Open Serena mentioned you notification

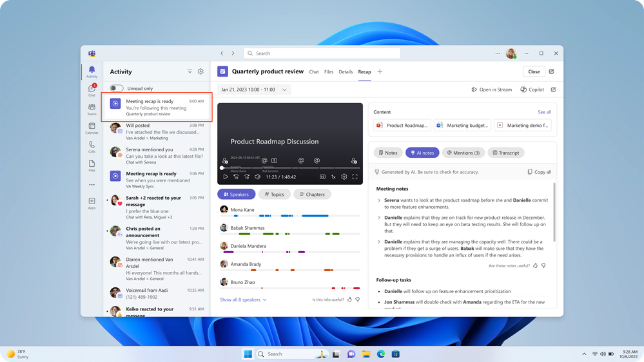point(157,155)
